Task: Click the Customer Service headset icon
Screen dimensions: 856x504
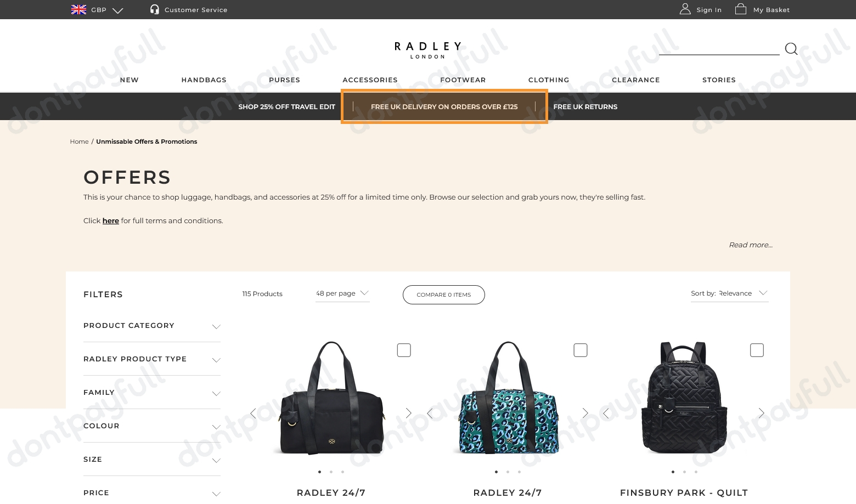Action: tap(155, 9)
